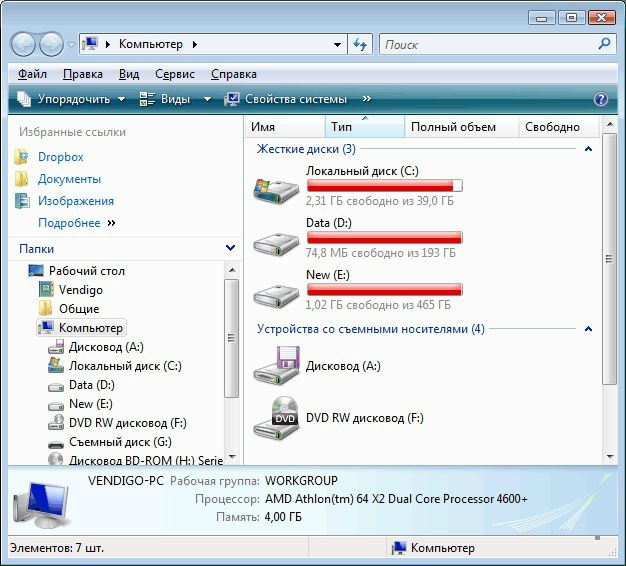
Task: Select Съемный диск (G:) in folder tree
Action: click(x=120, y=442)
